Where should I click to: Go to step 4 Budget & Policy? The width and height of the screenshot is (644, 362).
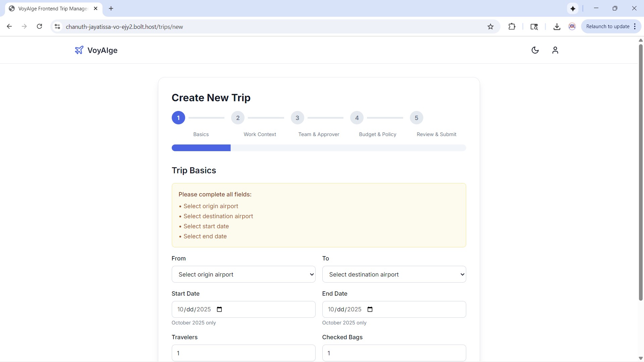click(x=357, y=118)
